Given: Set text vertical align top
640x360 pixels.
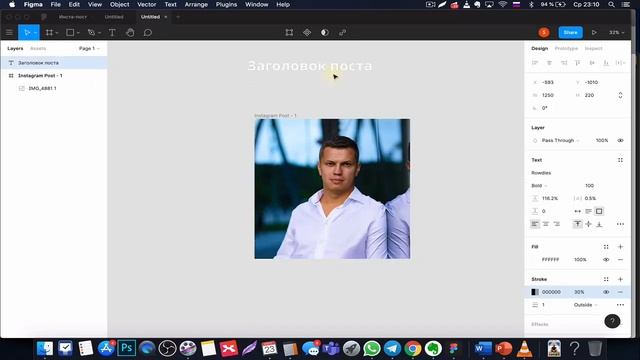Looking at the screenshot, I should tap(577, 224).
